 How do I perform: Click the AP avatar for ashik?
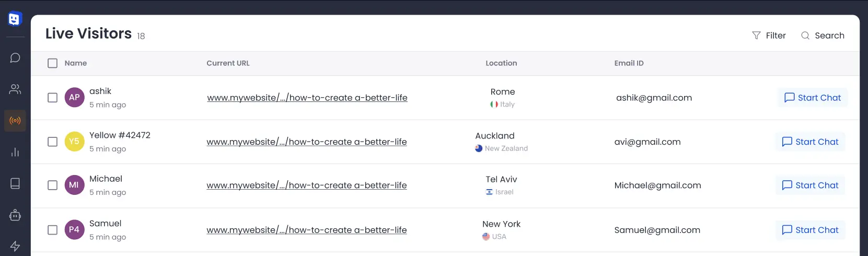tap(74, 97)
